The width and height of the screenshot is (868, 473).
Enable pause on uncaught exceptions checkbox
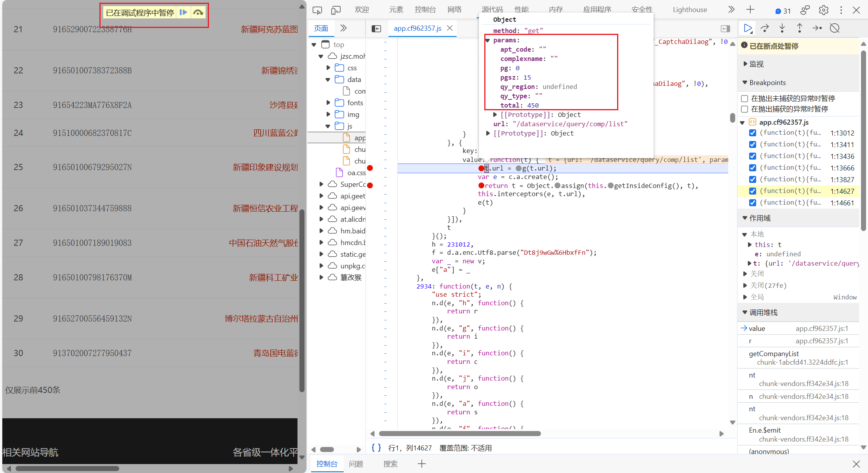click(x=744, y=99)
